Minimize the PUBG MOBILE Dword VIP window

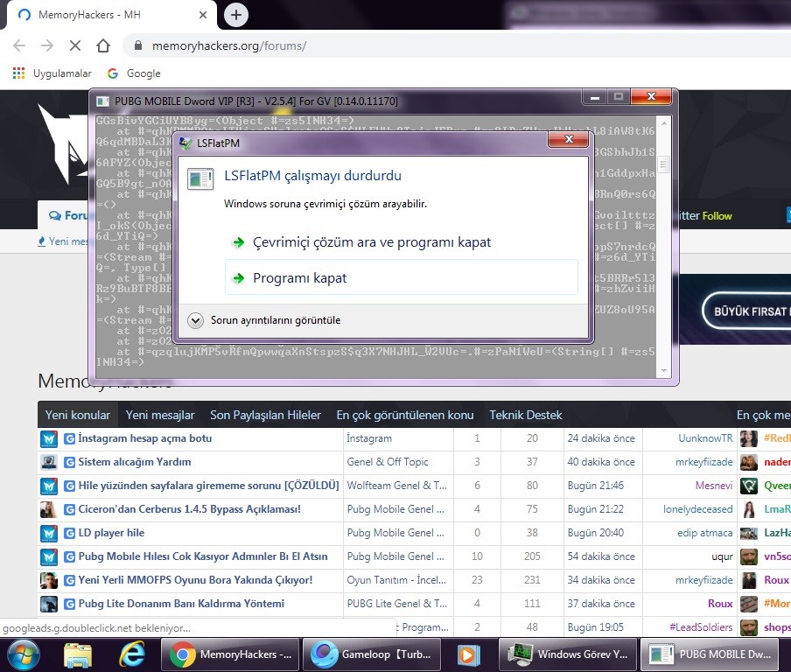(x=594, y=97)
